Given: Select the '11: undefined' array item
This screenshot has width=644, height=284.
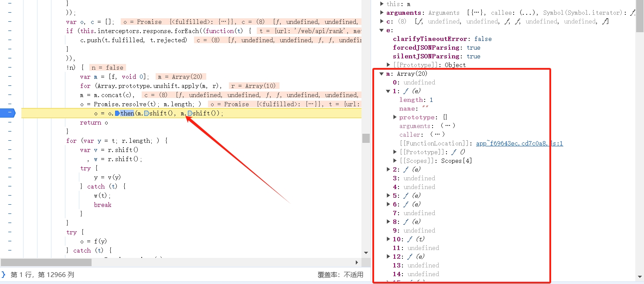Looking at the screenshot, I should [416, 248].
